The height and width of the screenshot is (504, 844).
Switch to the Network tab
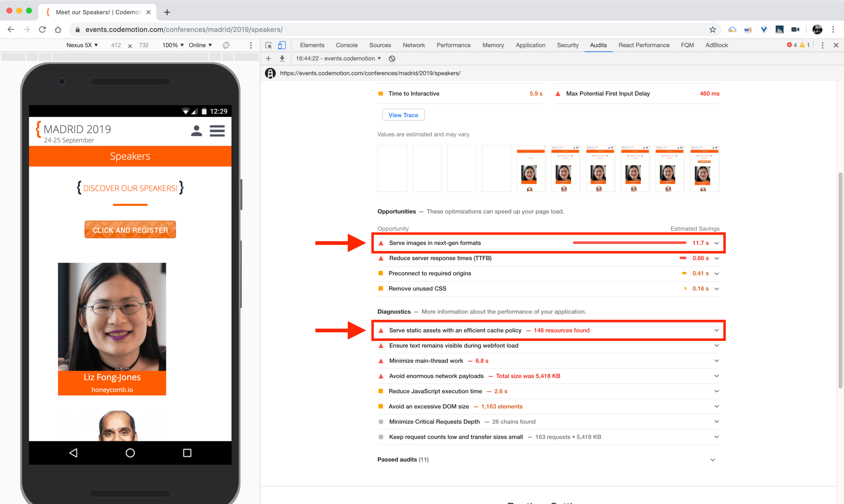[x=414, y=45]
